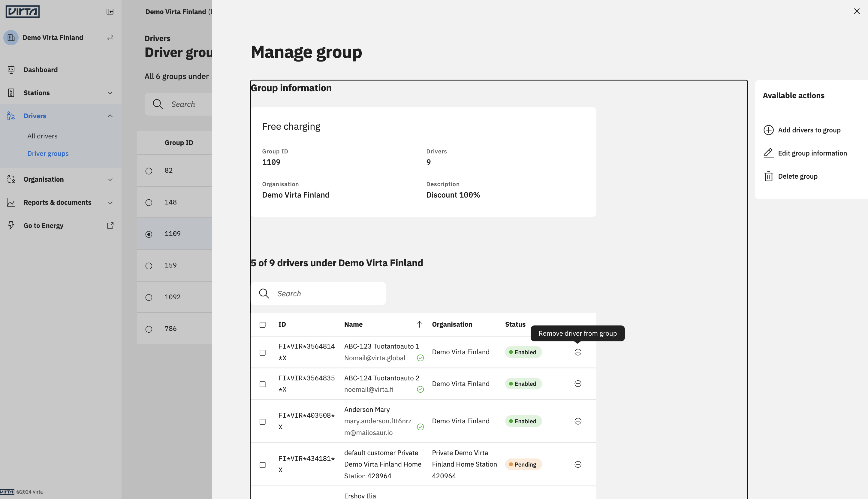Click Delete group action
868x499 pixels.
tap(790, 176)
